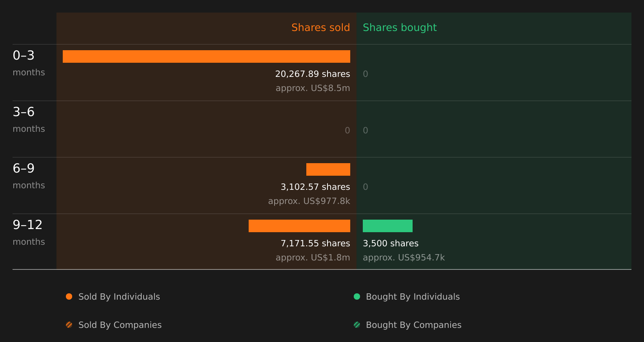Click the 7,171.55 shares value
The height and width of the screenshot is (342, 644).
[x=315, y=244]
